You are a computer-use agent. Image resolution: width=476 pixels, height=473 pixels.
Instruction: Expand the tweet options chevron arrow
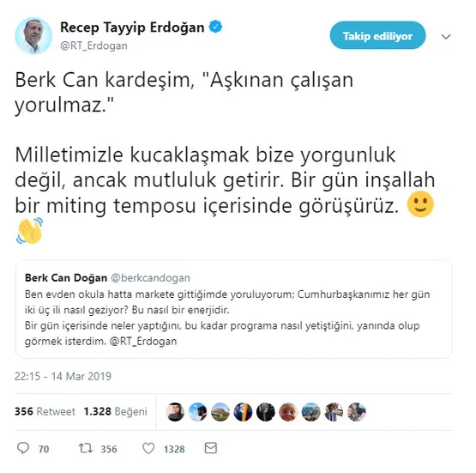(x=446, y=37)
